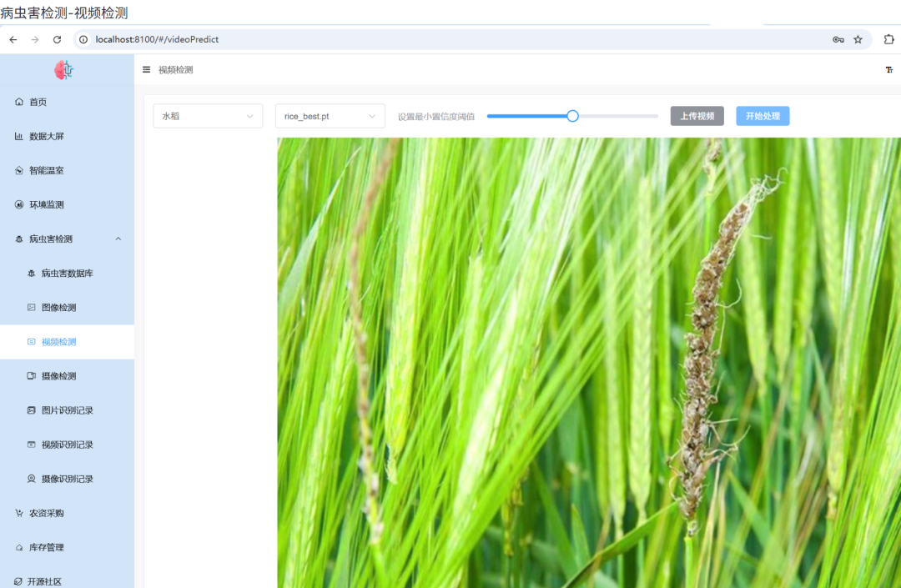Click the gauge icon beside 环境监测
Image resolution: width=901 pixels, height=588 pixels.
[x=19, y=204]
